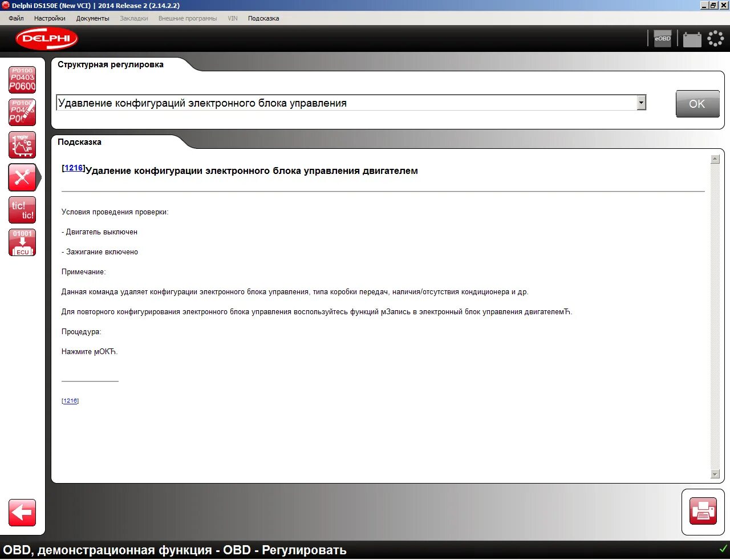Select the Подсказка panel tab header

(x=79, y=142)
